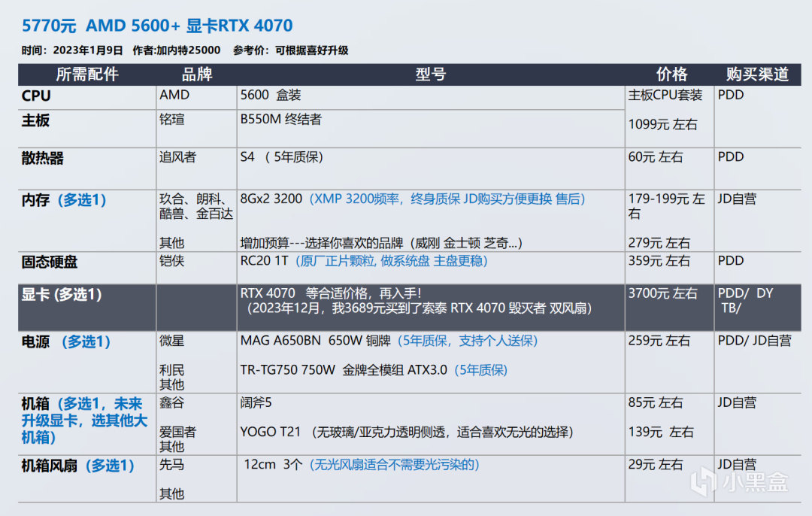
Task: Click the '12cm 3个' fan spec text
Action: pos(273,465)
